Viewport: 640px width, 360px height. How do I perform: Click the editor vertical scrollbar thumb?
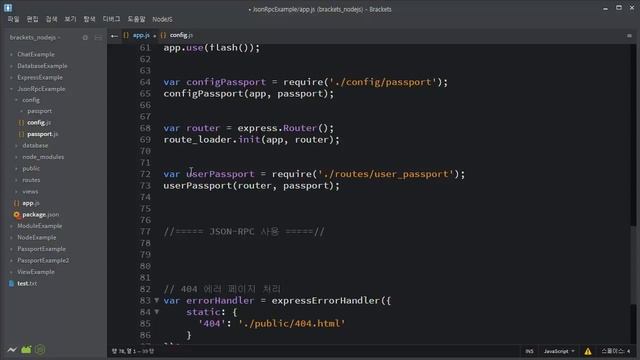633,265
